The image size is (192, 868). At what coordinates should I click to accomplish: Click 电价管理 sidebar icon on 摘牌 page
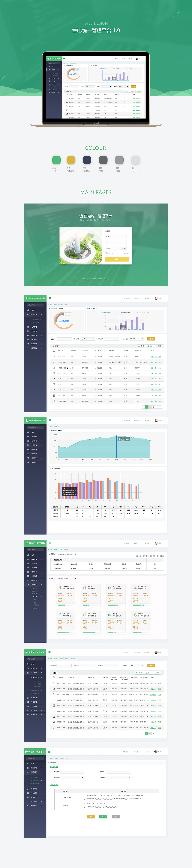tap(28, 572)
